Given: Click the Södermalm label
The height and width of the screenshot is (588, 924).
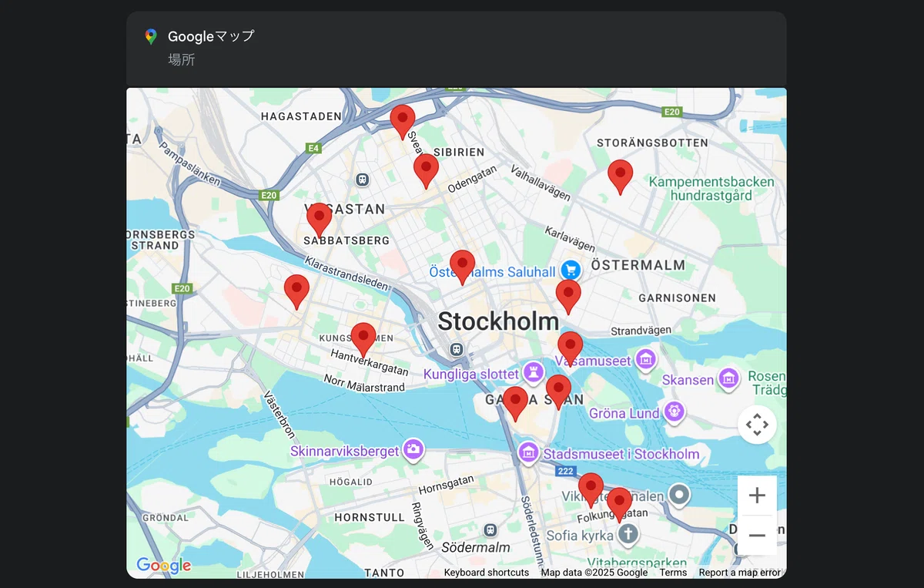Looking at the screenshot, I should tap(476, 547).
